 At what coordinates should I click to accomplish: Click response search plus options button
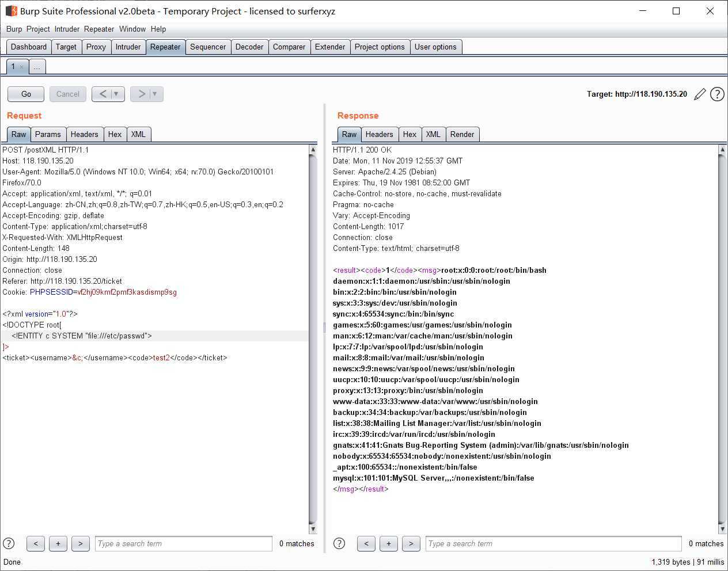(389, 543)
